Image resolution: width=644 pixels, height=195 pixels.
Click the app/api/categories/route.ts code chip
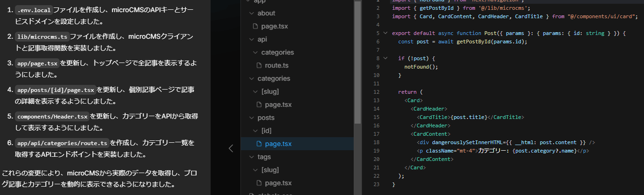(62, 143)
